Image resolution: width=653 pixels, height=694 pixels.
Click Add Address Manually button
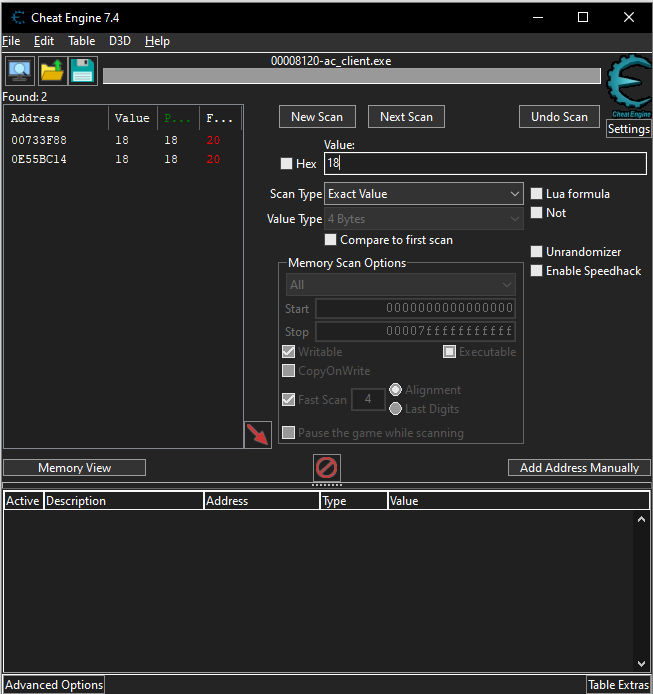(579, 467)
